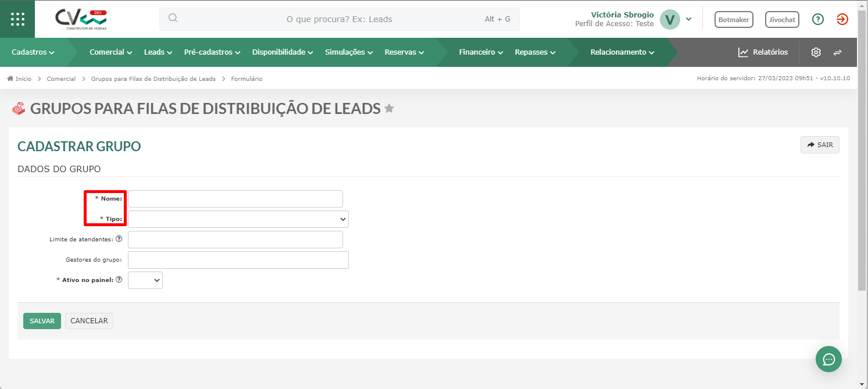The image size is (868, 389).
Task: Open the Tipo dropdown
Action: click(x=238, y=219)
